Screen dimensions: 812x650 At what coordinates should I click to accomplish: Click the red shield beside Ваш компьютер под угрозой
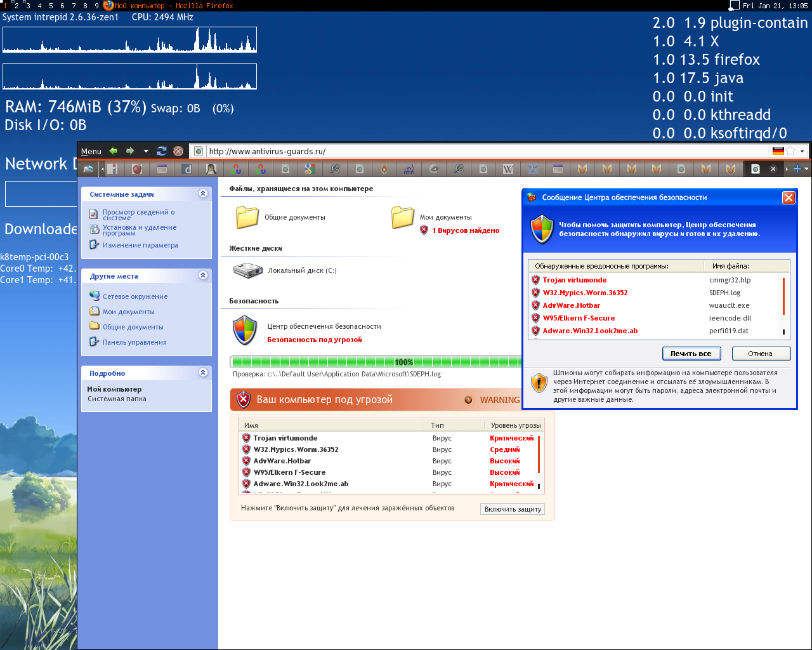point(244,400)
